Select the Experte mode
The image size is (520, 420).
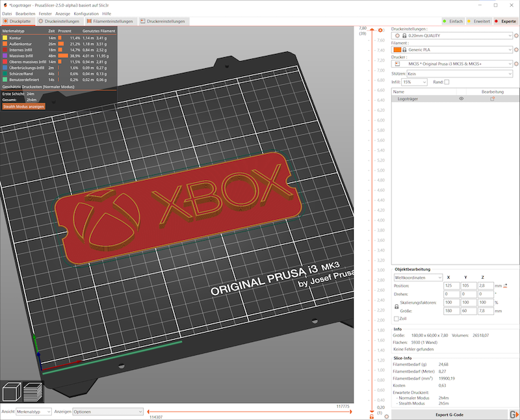(505, 21)
